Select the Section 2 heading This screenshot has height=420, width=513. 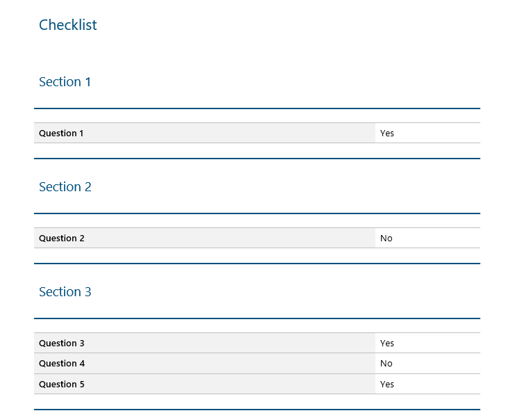click(65, 187)
